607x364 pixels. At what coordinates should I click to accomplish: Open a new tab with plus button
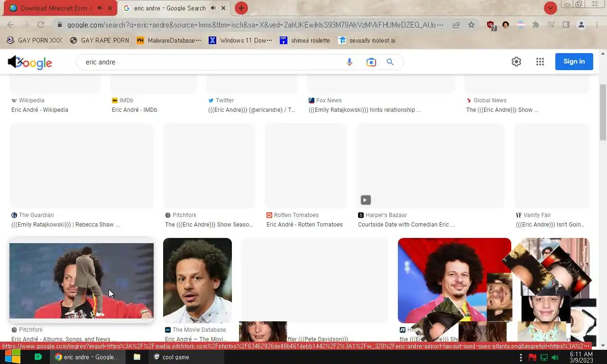pos(241,8)
